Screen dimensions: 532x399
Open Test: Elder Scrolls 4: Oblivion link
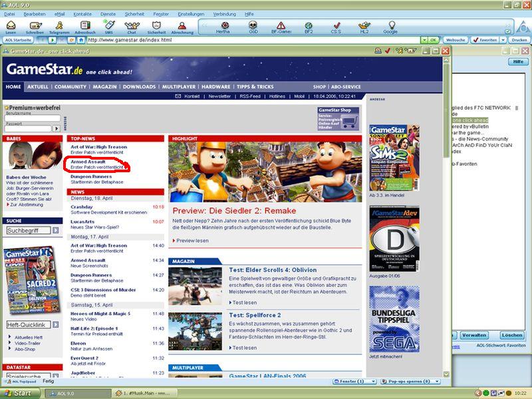pos(273,270)
